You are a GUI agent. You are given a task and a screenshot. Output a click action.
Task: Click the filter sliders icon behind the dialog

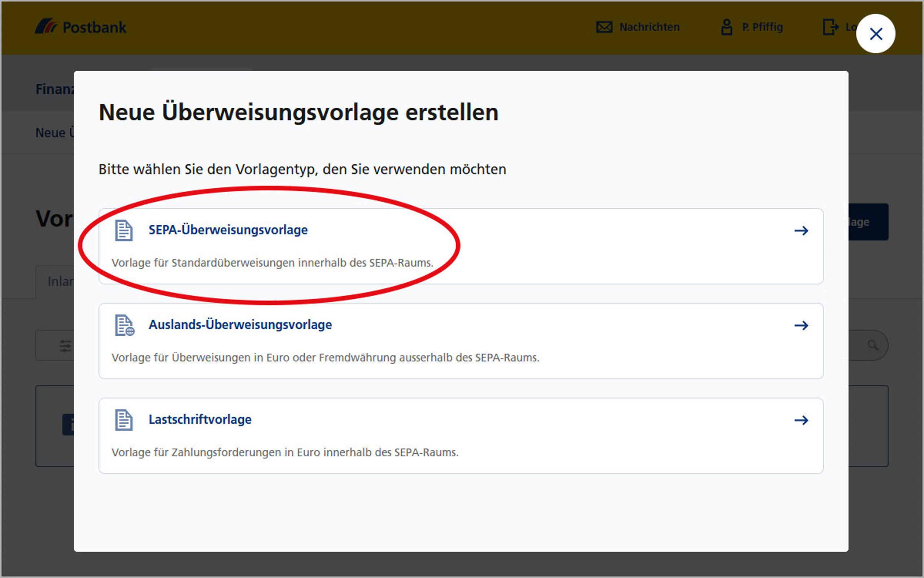click(x=65, y=346)
